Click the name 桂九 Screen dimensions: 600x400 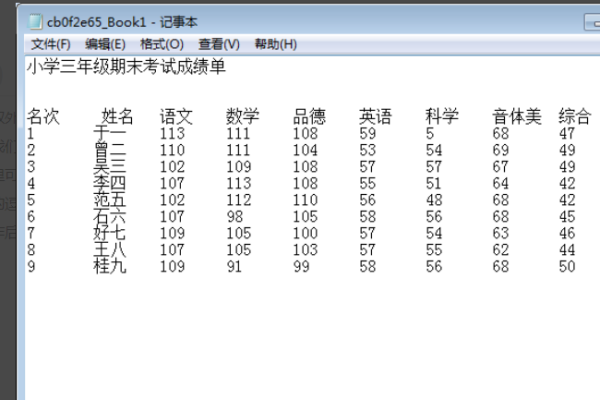click(109, 266)
